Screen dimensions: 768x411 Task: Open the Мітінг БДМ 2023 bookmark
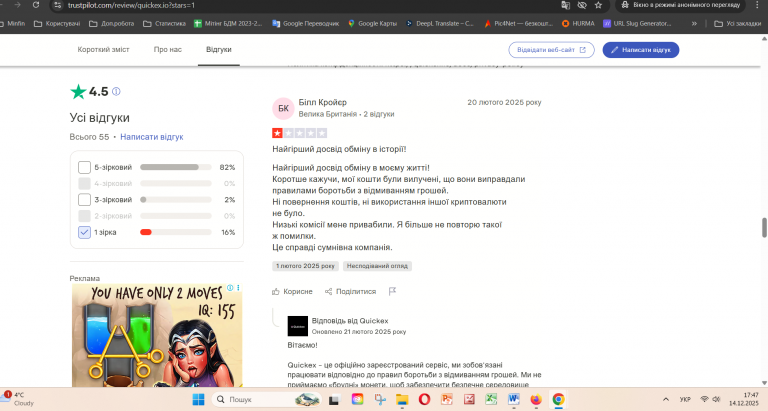point(228,23)
